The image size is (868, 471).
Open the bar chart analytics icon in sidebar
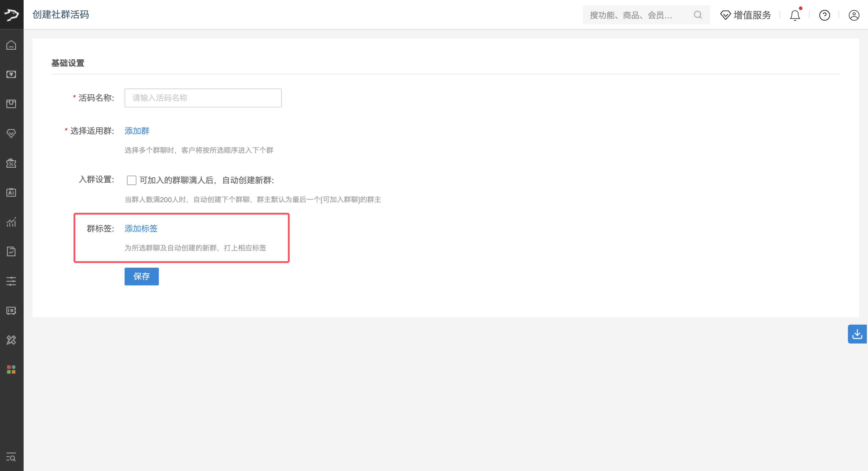[x=11, y=222]
